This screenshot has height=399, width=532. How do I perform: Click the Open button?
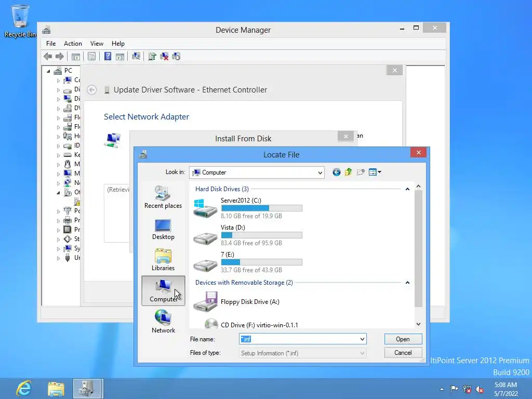[x=403, y=339]
